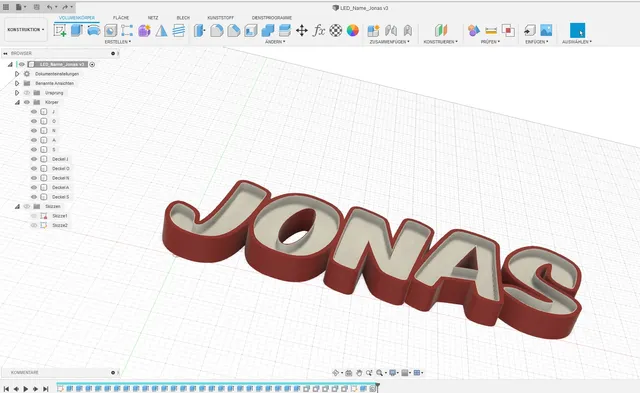Open the Konstruieren dropdown menu
The width and height of the screenshot is (640, 393).
[441, 42]
